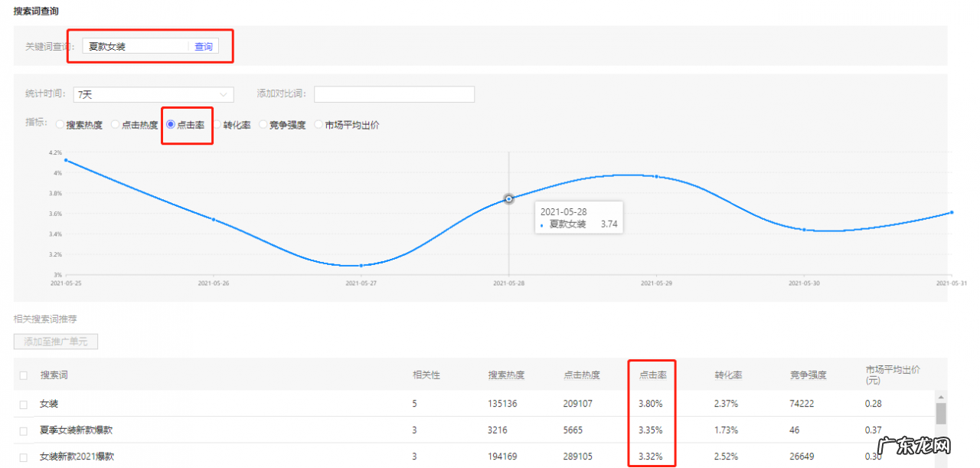
Task: Check the checkbox next to 女装新款2021爆款
Action: [22, 456]
